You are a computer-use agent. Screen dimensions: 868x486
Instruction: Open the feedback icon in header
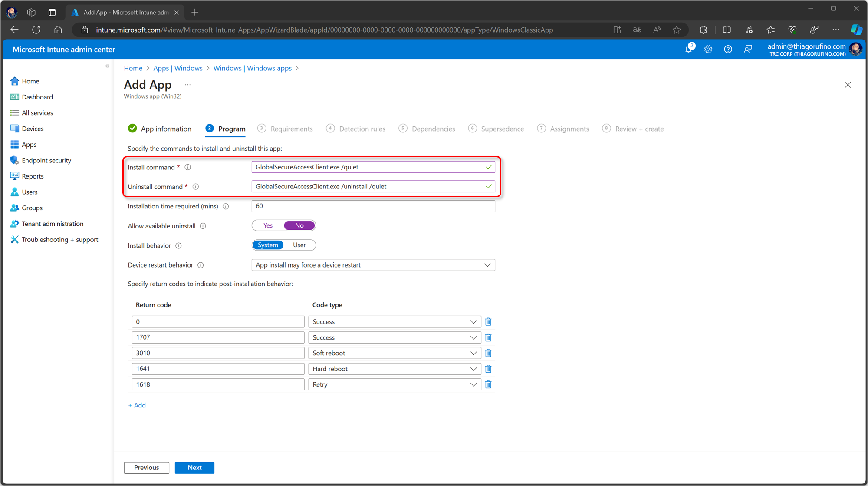(748, 50)
